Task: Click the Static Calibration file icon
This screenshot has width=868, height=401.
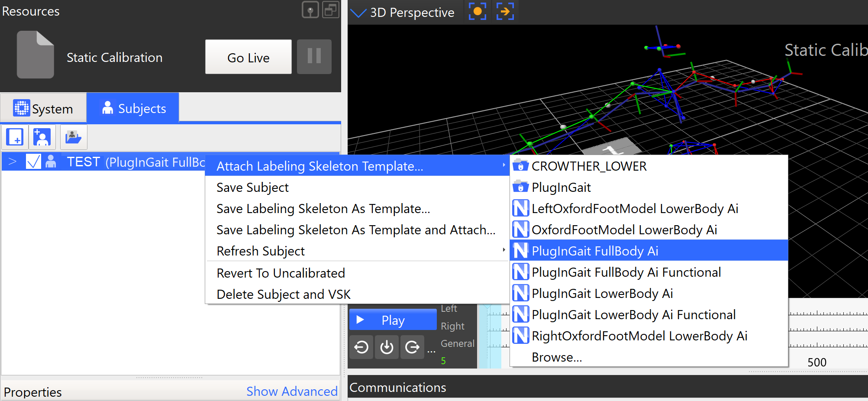Action: [35, 55]
